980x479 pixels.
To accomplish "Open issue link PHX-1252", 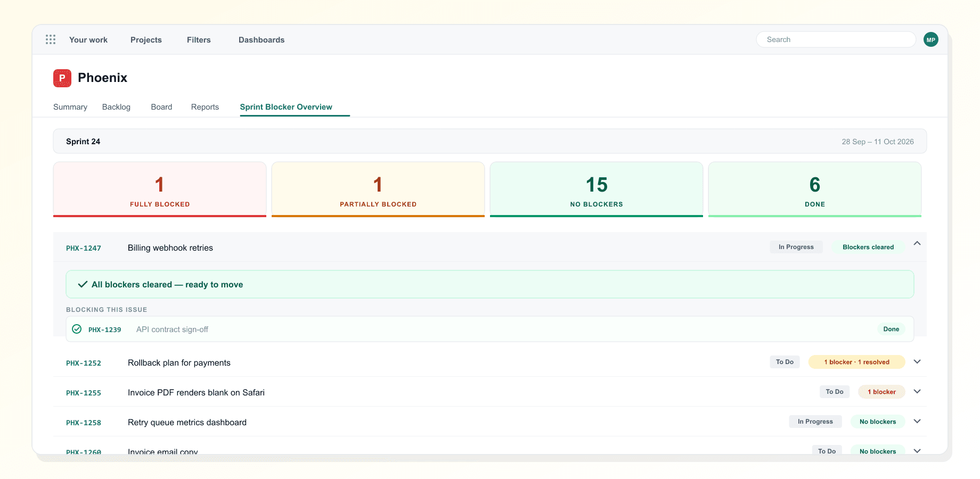I will point(84,363).
